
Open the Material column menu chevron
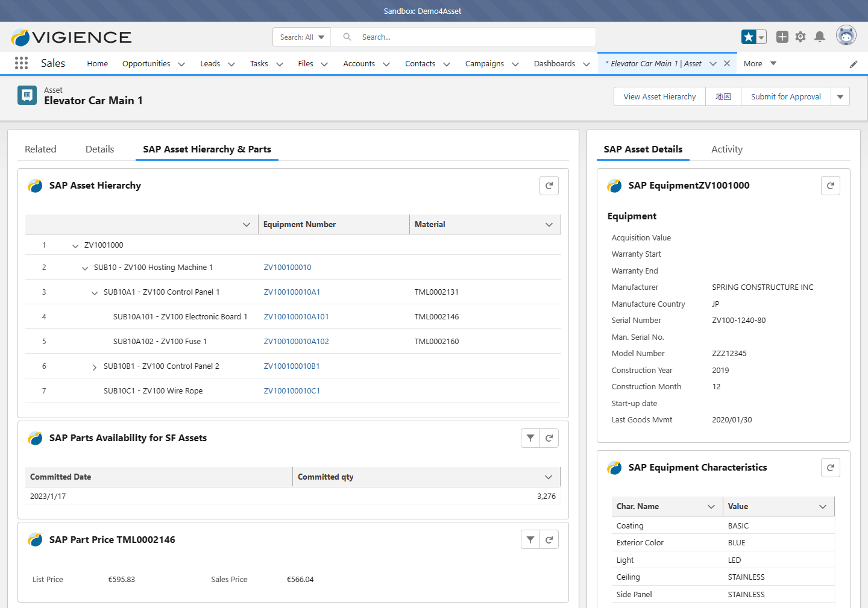point(549,225)
